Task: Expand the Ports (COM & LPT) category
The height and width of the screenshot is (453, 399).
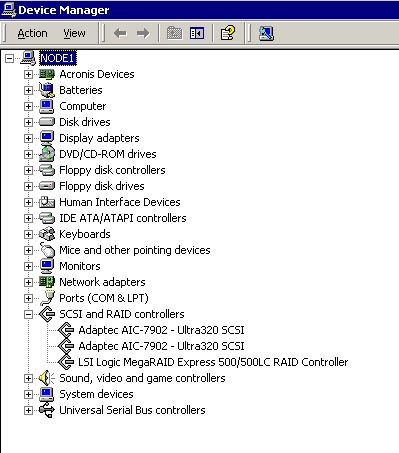Action: coord(28,298)
